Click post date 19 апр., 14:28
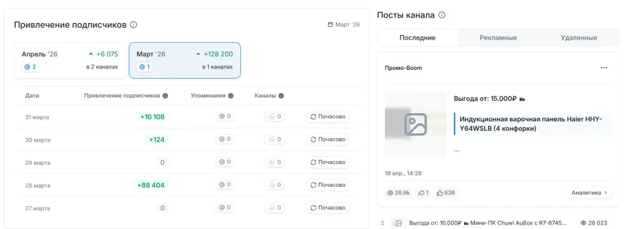 [x=403, y=173]
